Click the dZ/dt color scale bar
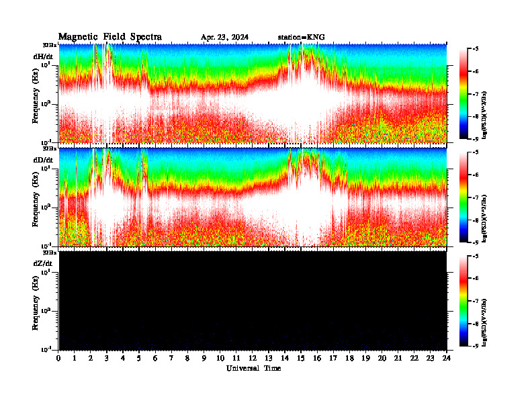The height and width of the screenshot is (411, 532). (x=463, y=301)
